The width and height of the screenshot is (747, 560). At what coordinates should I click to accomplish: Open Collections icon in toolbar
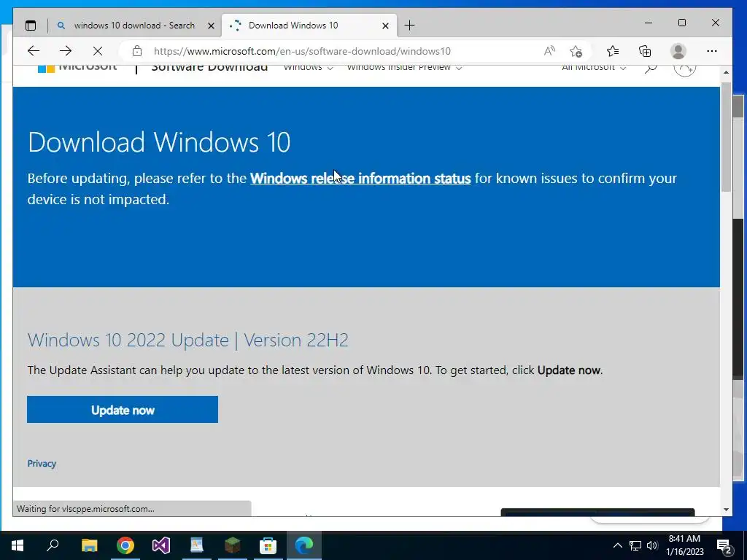[645, 51]
